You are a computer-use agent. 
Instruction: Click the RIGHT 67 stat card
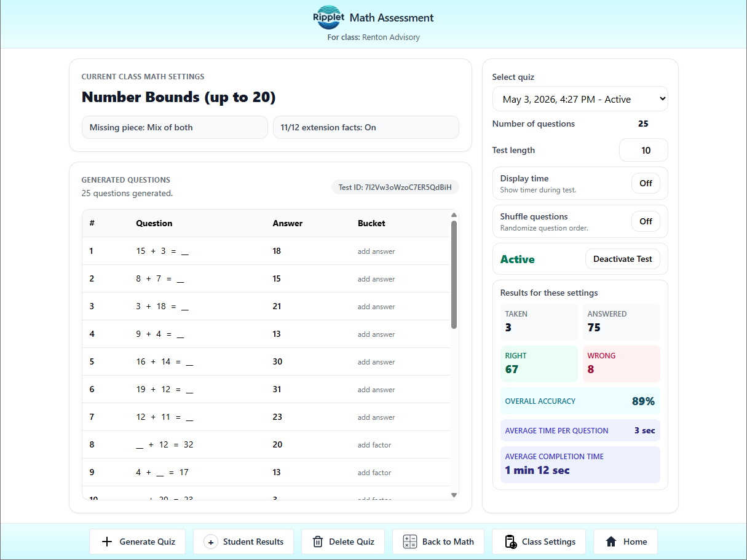click(539, 364)
